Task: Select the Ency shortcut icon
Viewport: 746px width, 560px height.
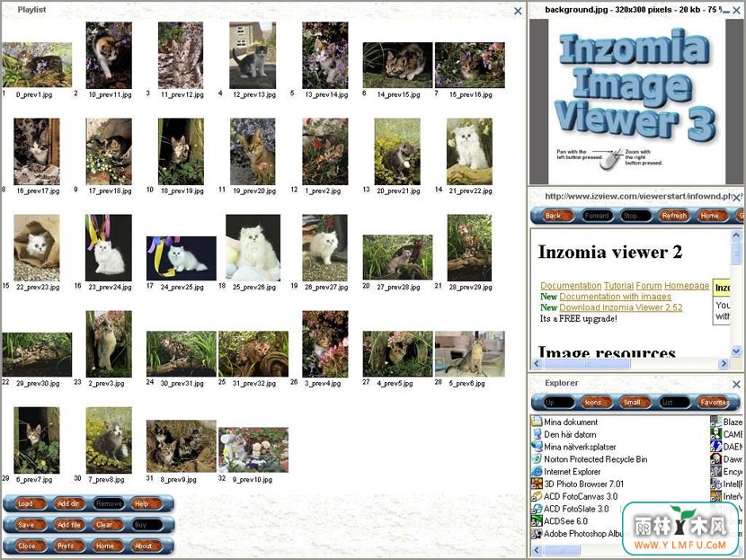Action: pos(715,471)
